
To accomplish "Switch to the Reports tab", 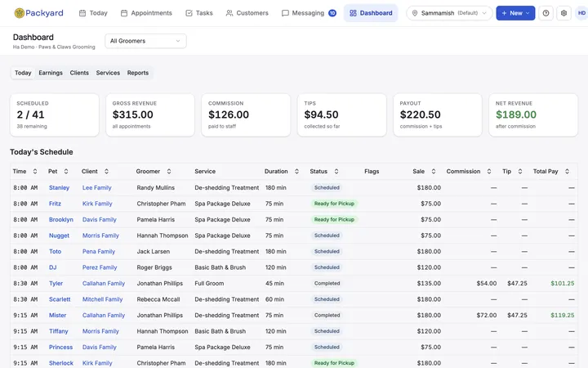I will [x=138, y=73].
